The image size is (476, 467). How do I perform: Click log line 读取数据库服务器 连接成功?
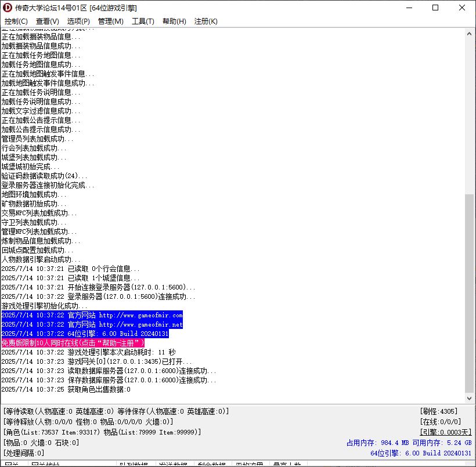[x=109, y=371]
